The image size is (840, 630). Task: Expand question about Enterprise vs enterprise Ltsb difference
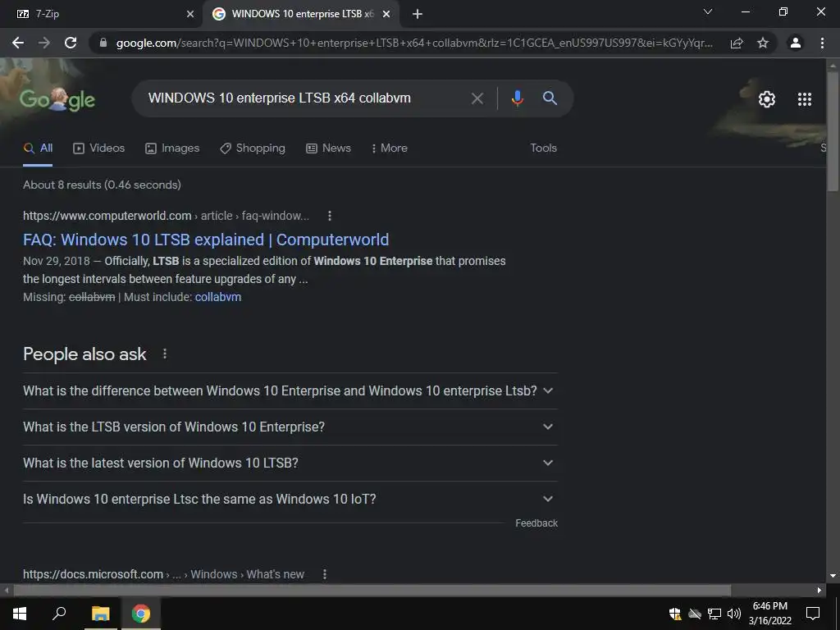click(x=290, y=391)
